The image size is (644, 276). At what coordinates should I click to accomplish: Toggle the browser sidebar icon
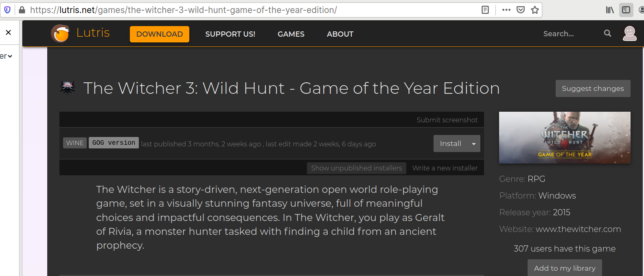(x=626, y=10)
